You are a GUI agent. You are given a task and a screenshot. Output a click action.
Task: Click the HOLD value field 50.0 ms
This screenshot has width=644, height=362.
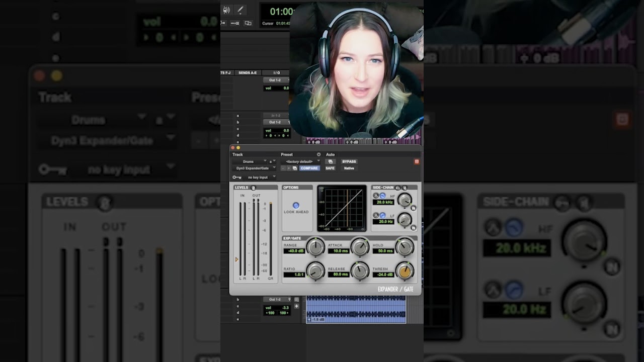[x=383, y=251]
